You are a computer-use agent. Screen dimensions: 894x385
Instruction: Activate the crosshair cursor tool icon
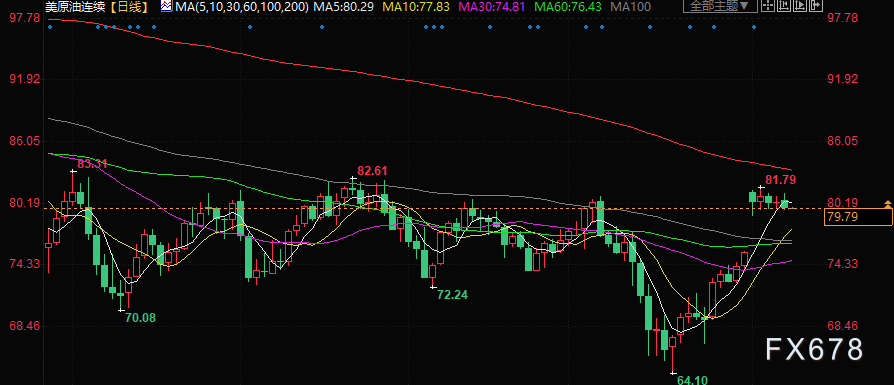click(768, 5)
